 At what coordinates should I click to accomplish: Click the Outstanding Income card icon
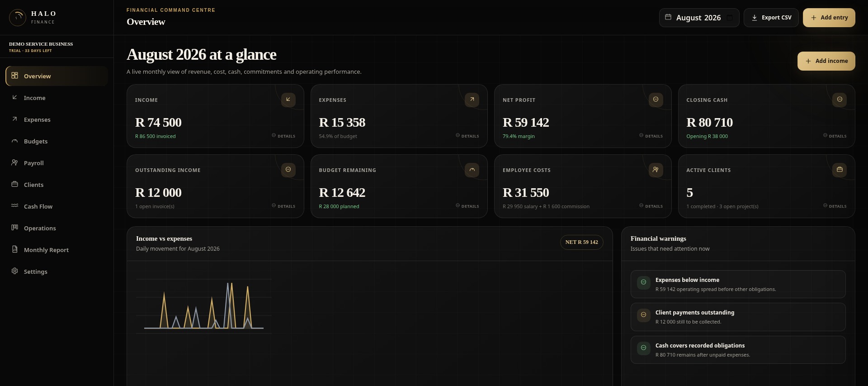pos(288,170)
